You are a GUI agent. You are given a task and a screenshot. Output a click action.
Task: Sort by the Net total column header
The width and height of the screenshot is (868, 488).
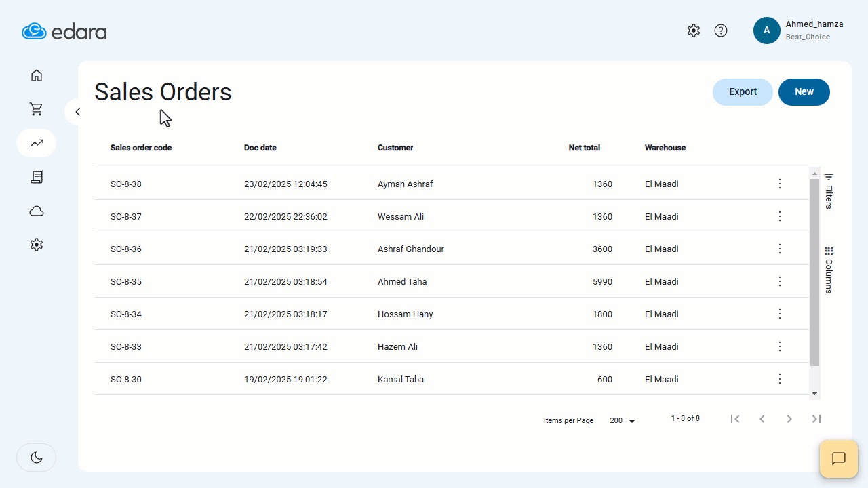585,148
